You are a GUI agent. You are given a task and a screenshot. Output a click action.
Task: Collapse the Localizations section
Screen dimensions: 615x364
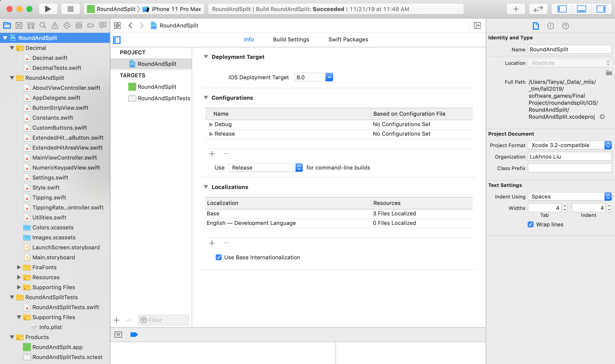(206, 187)
